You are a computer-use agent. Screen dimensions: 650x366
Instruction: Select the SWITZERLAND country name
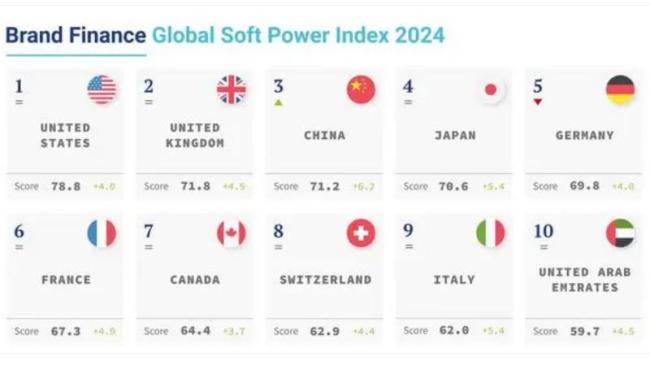[325, 280]
